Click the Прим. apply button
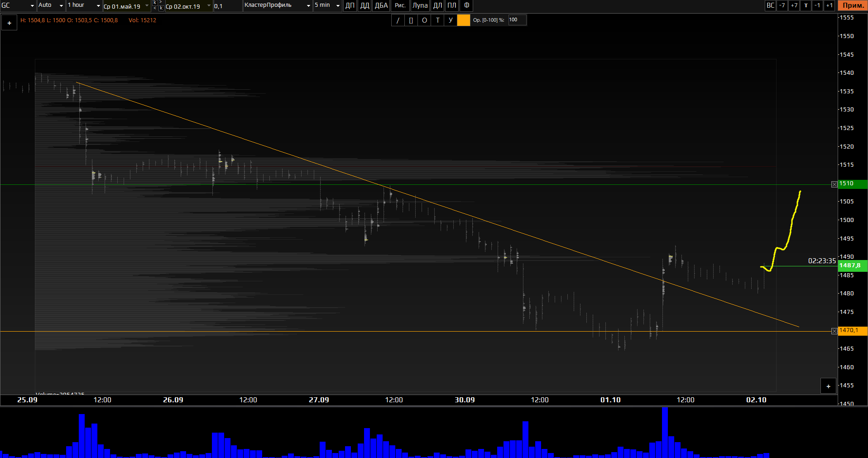This screenshot has width=868, height=458. click(x=853, y=5)
